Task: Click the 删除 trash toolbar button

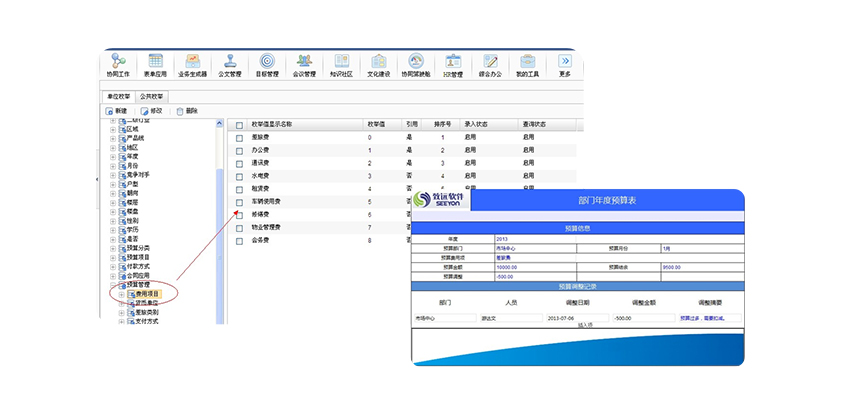Action: coord(187,111)
